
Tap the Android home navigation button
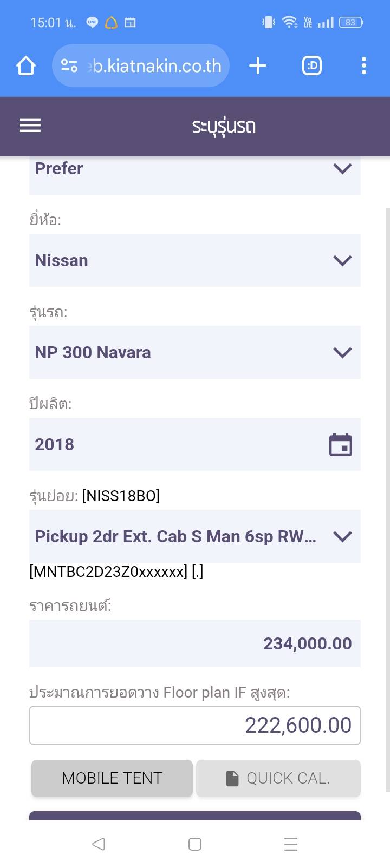pos(195,844)
